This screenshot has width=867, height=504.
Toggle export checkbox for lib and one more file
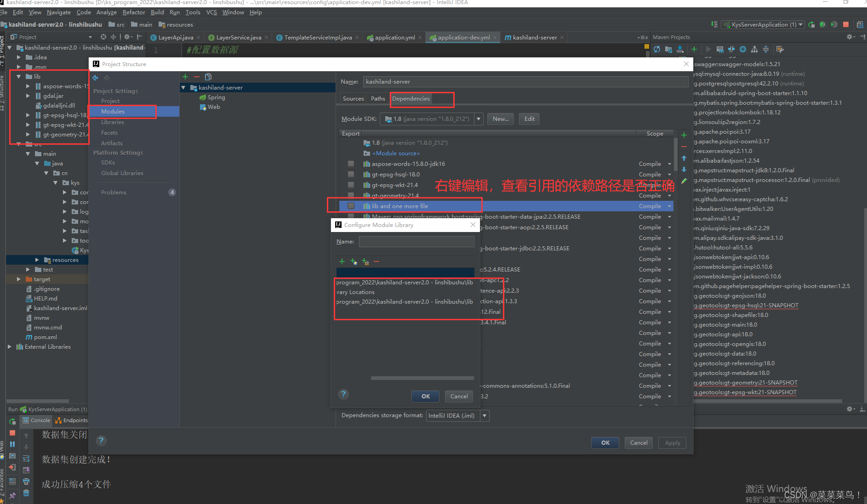click(x=351, y=206)
